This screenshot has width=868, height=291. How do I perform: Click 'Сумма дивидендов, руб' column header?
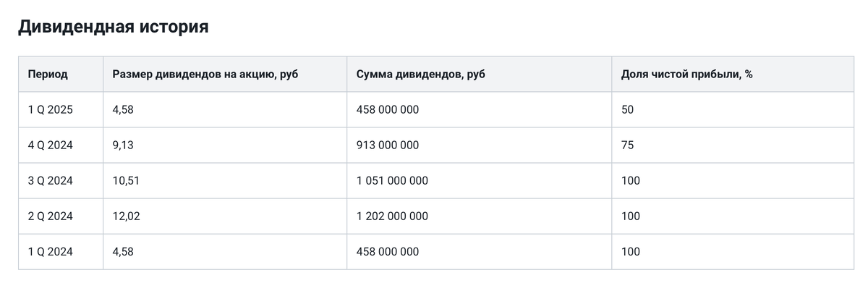pyautogui.click(x=421, y=75)
